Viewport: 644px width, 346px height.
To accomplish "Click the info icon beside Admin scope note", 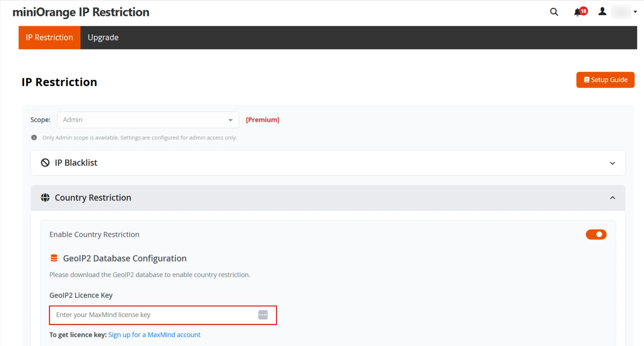I will click(x=34, y=138).
